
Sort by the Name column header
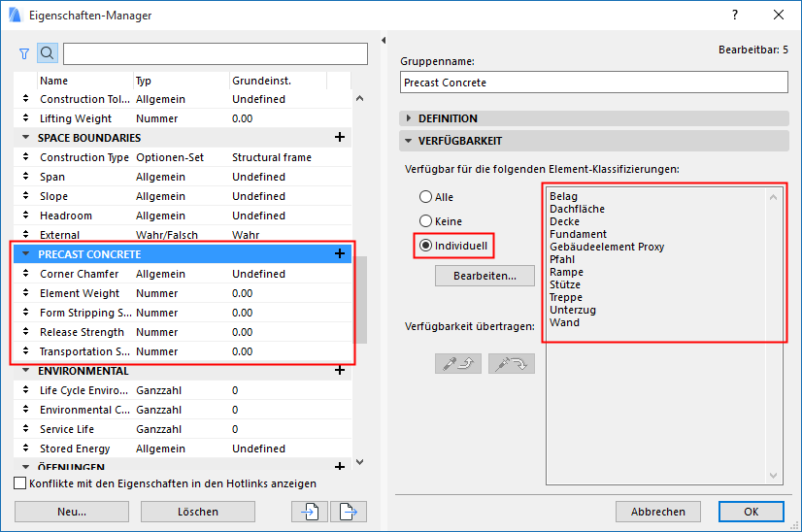coord(84,81)
